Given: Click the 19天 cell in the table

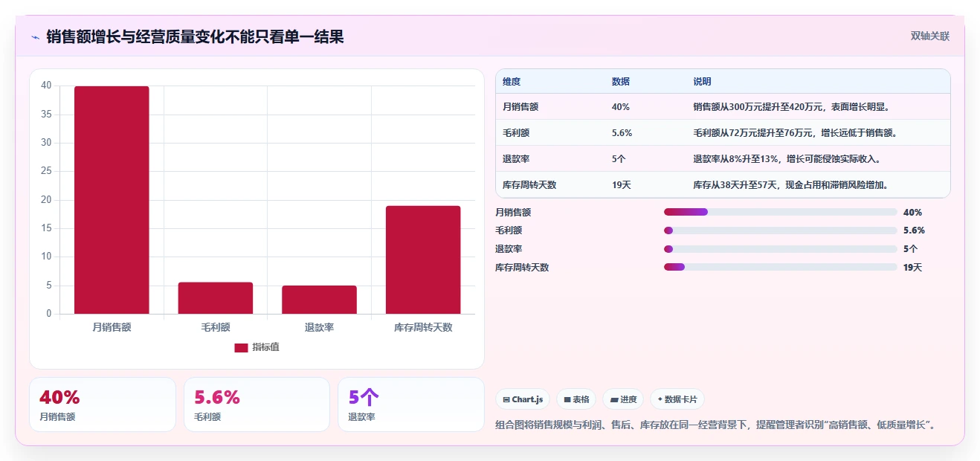Looking at the screenshot, I should click(x=622, y=185).
